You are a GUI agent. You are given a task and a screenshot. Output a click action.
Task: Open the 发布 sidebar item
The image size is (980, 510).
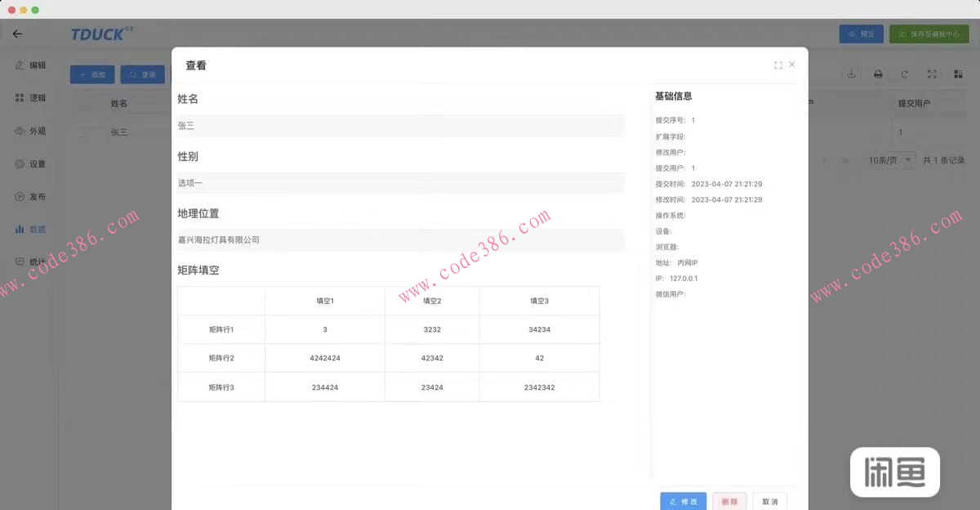click(x=30, y=197)
